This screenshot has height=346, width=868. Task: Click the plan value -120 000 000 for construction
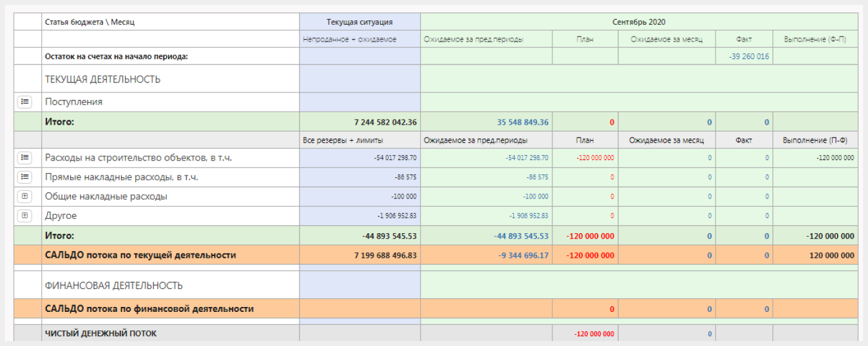tap(595, 158)
